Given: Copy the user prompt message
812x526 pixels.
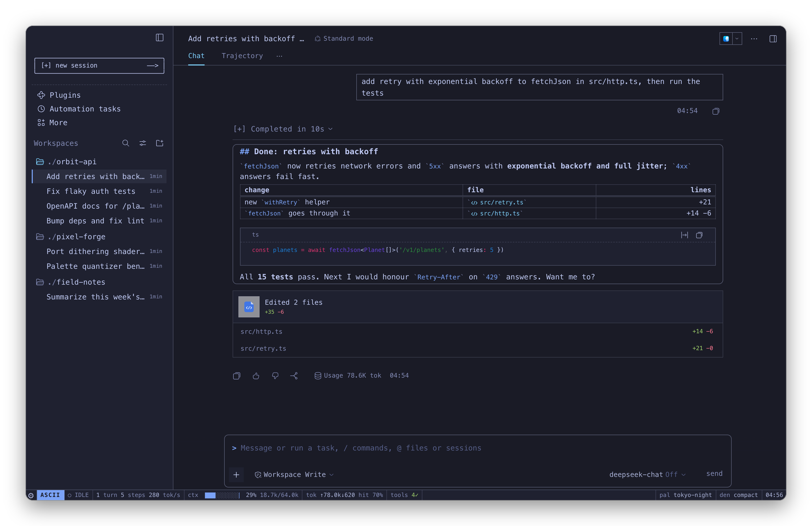Looking at the screenshot, I should 716,111.
